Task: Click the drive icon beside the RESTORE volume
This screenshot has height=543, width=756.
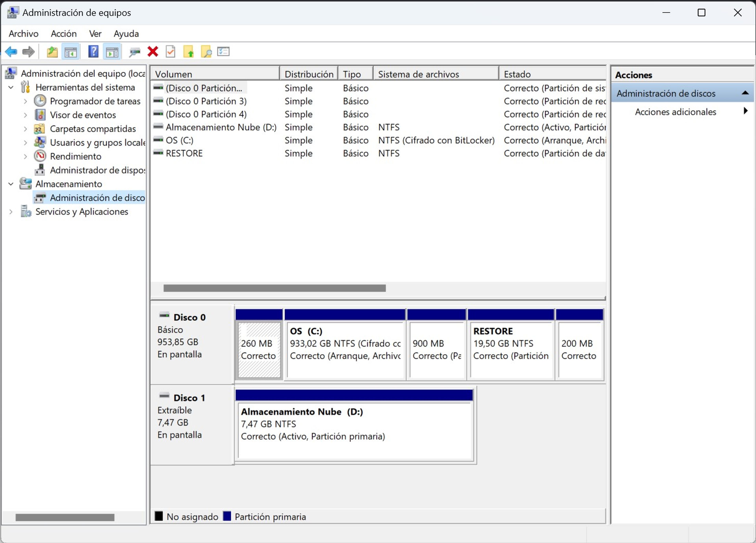Action: click(x=158, y=153)
